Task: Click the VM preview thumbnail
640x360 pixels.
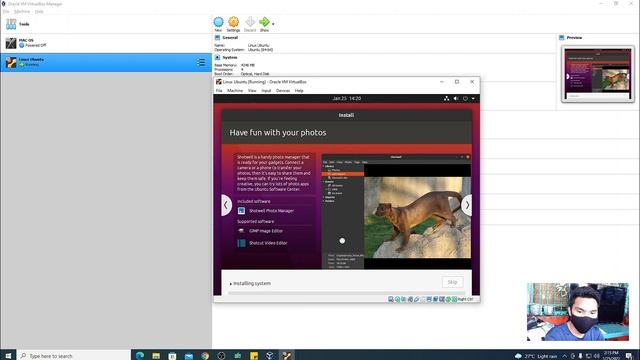Action: (598, 74)
